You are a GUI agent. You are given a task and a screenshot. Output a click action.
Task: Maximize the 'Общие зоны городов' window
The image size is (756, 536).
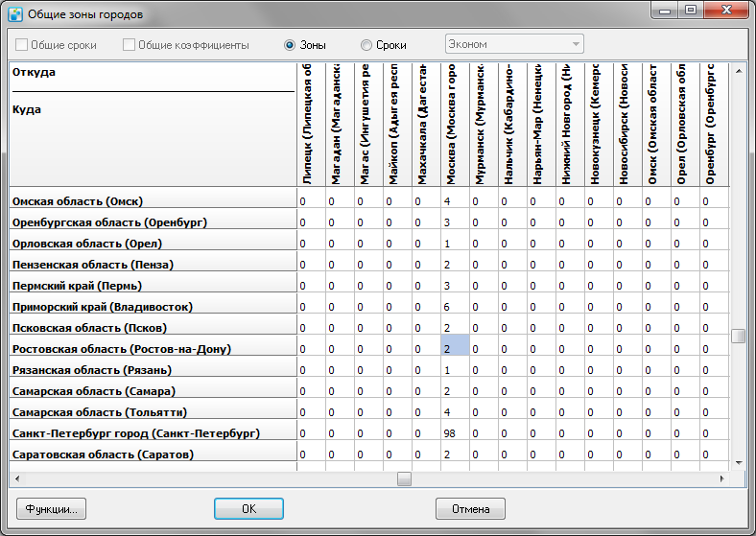691,11
